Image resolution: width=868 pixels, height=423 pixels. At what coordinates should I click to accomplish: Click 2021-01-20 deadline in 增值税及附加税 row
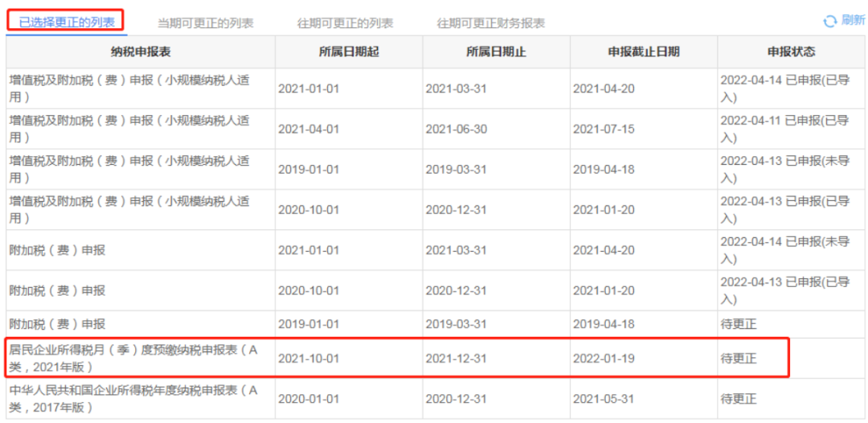tap(604, 210)
